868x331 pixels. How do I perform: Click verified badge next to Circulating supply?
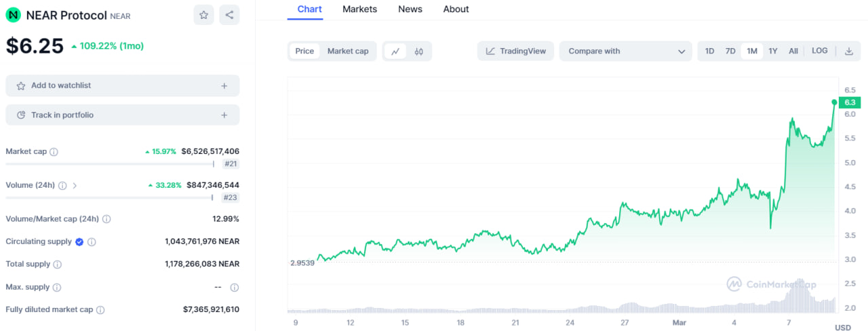[x=79, y=241]
